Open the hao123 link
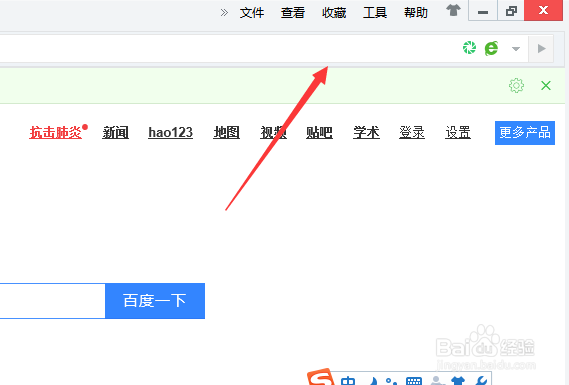The image size is (569, 385). [x=171, y=132]
